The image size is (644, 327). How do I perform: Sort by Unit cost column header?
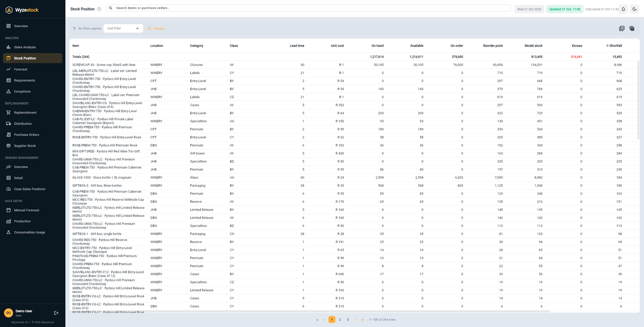click(337, 46)
